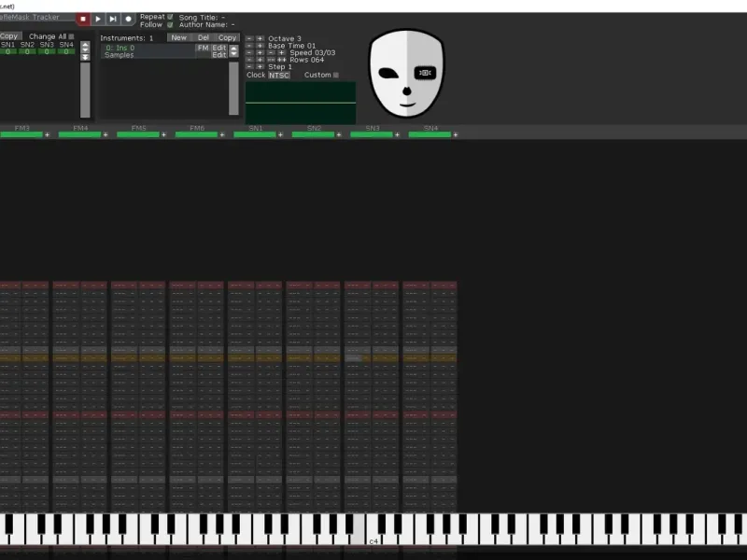
Task: Delete instrument with the Del button
Action: [x=204, y=37]
